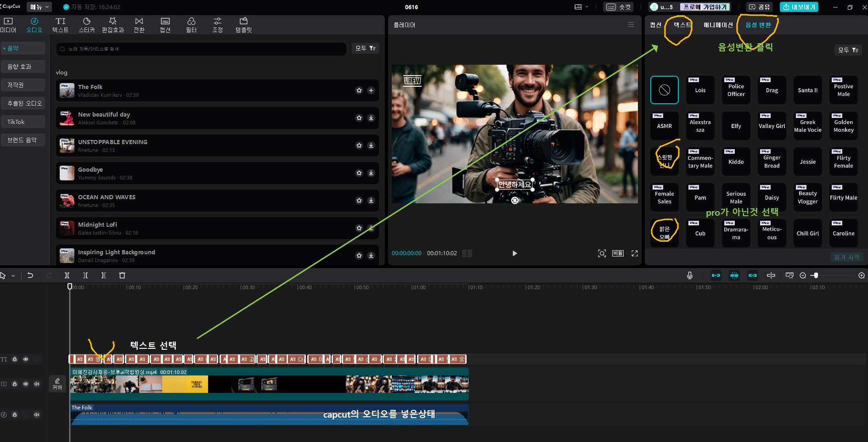Open the Stickers (스티커) panel

pos(86,25)
